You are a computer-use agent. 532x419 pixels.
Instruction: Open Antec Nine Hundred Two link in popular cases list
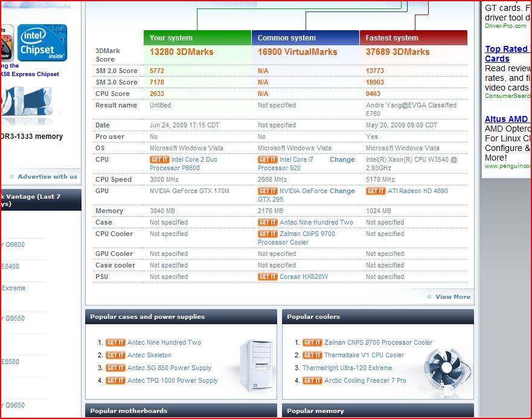(164, 342)
